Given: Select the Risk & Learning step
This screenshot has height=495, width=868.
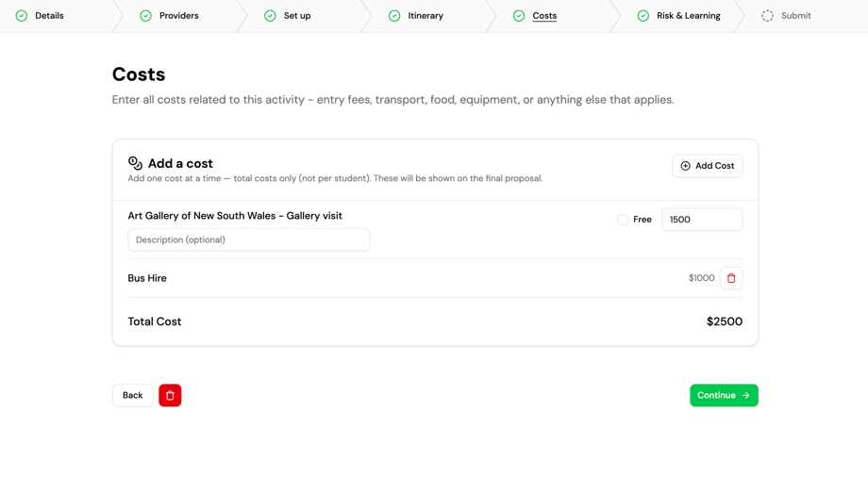Looking at the screenshot, I should coord(688,16).
